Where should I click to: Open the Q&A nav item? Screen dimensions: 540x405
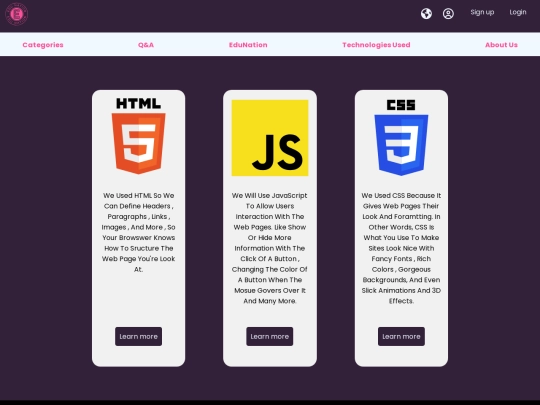pos(146,45)
